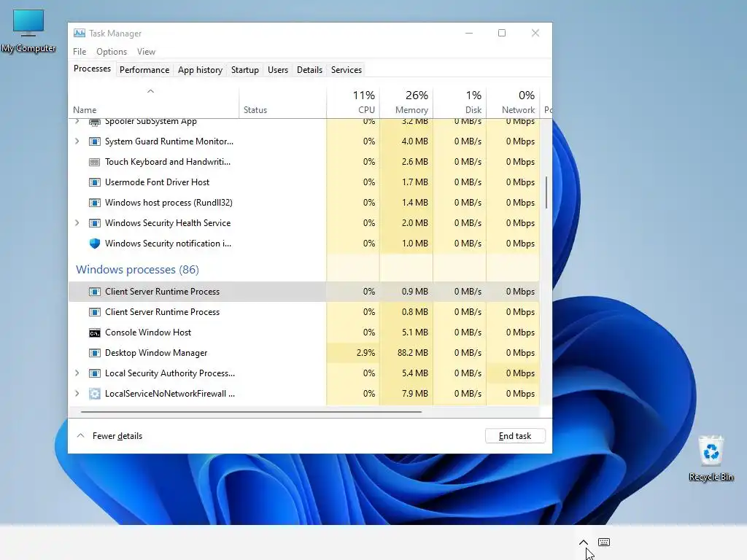Click the 88.2 MB memory value

[413, 353]
